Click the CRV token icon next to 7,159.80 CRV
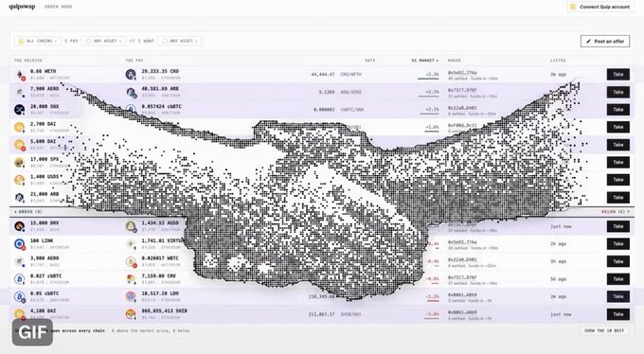 click(x=131, y=279)
